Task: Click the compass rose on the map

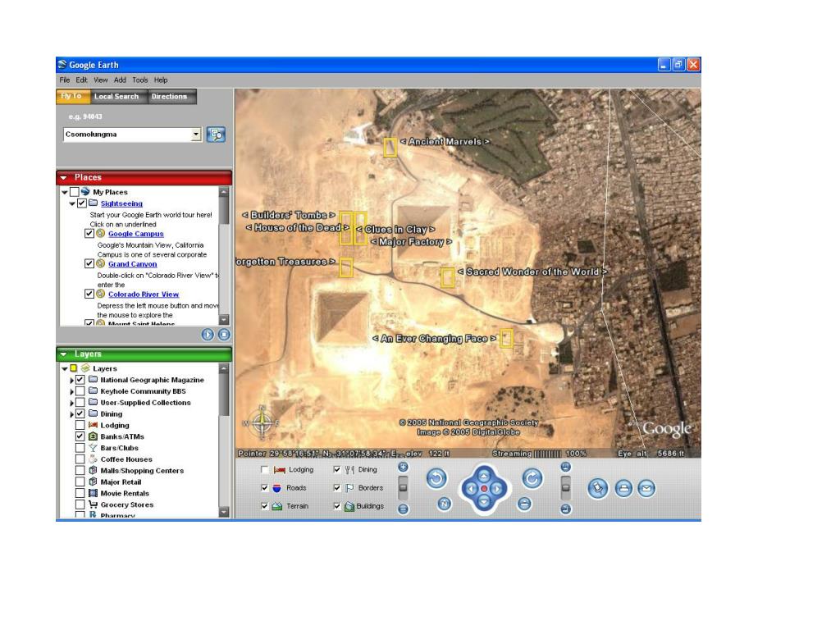Action: click(x=262, y=422)
